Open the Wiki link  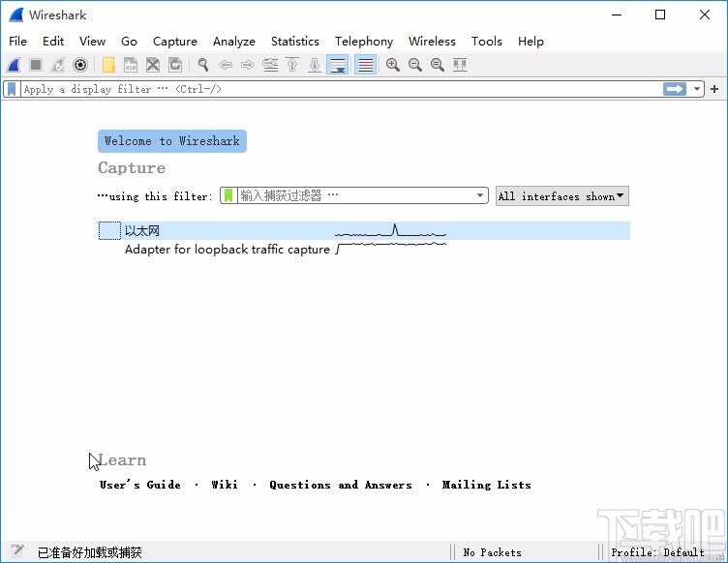pyautogui.click(x=225, y=485)
